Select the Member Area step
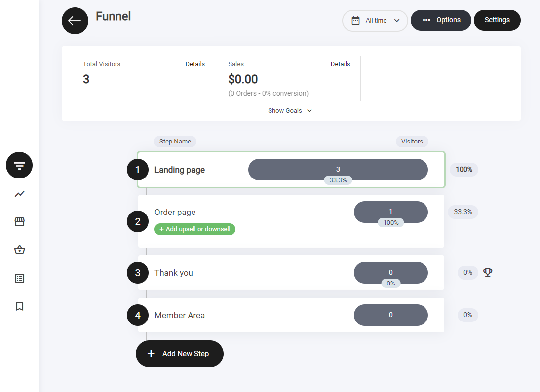Screen dimensions: 540x392 click(x=180, y=315)
